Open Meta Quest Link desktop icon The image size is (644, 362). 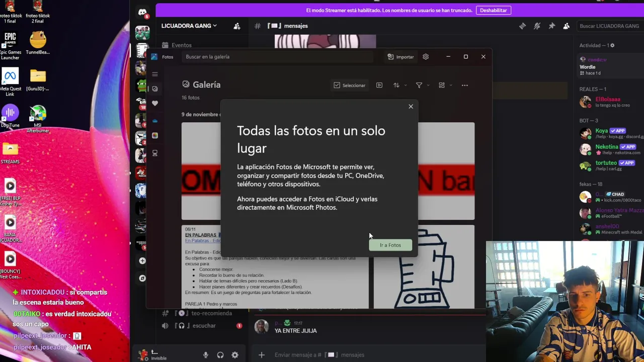(10, 82)
